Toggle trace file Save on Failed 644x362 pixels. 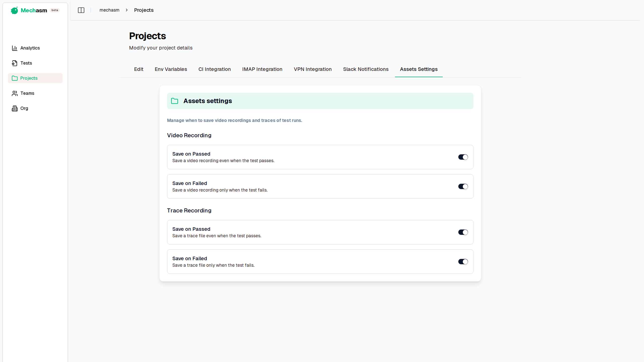pos(463,262)
